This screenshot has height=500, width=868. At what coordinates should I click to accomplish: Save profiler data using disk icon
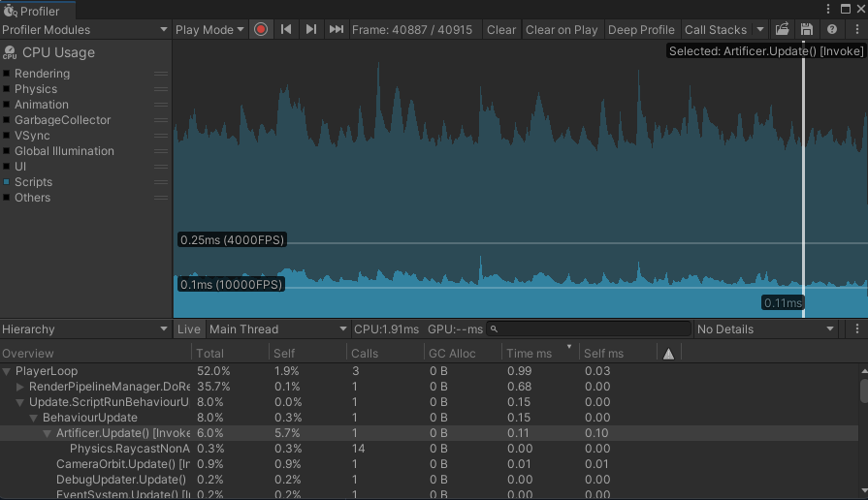[x=806, y=29]
